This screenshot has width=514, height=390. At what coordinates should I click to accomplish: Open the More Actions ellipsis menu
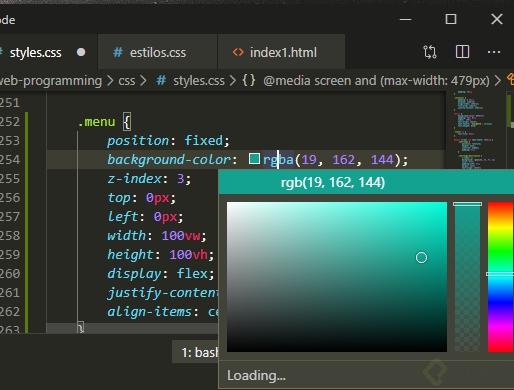(494, 52)
